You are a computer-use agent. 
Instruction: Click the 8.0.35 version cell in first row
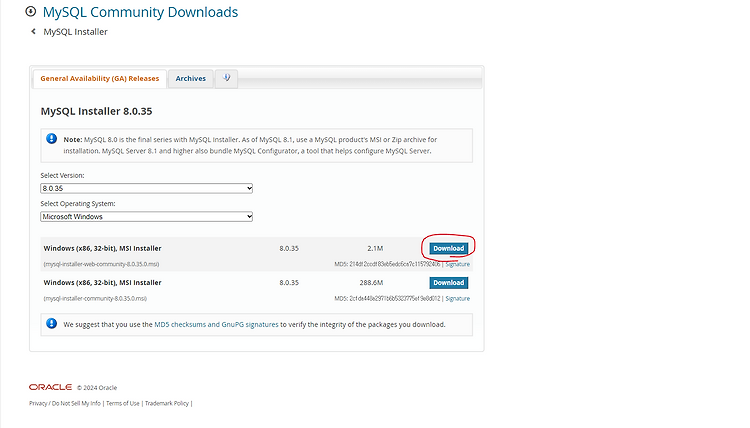[289, 248]
